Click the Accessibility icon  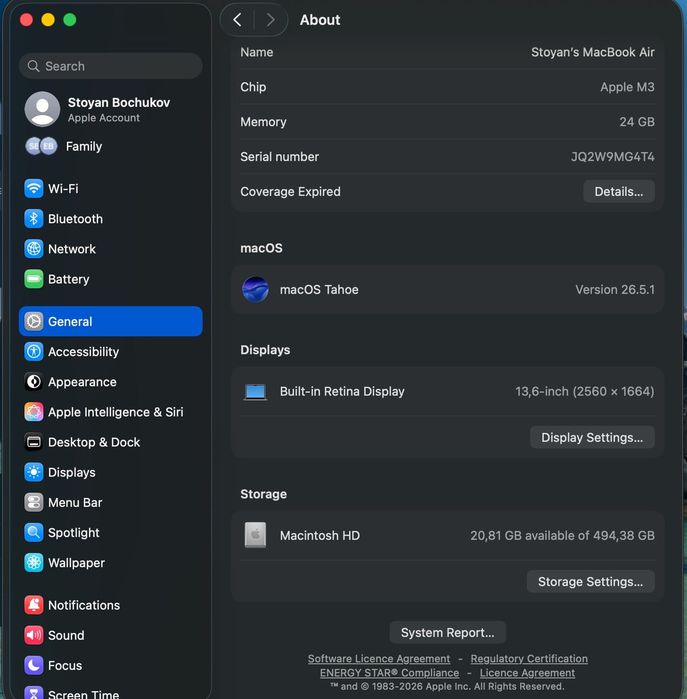(x=33, y=352)
